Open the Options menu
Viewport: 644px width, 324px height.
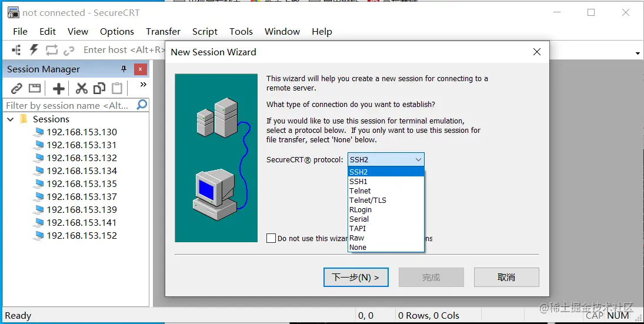[x=117, y=32]
